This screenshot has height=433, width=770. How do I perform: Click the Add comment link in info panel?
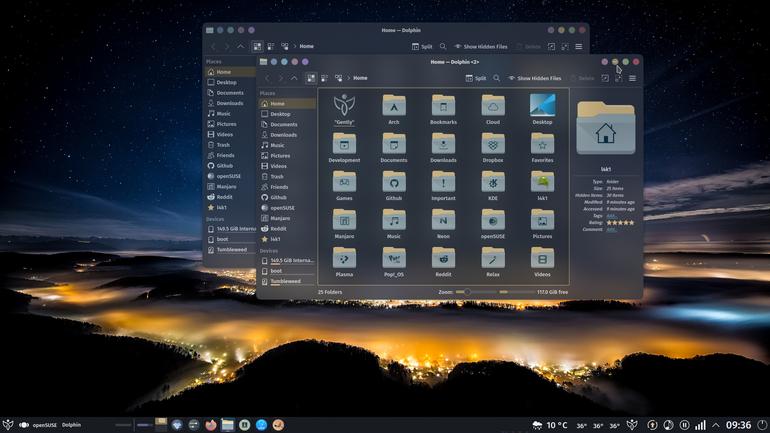coord(611,229)
